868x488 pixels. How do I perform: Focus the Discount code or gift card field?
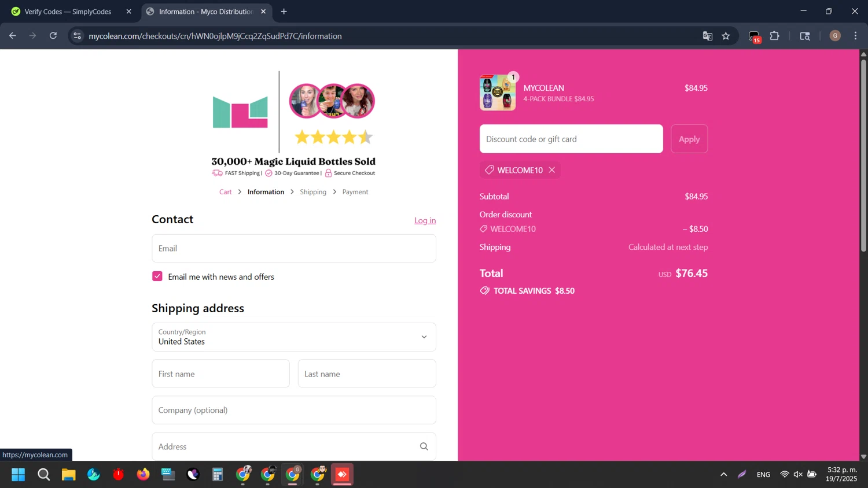click(x=571, y=139)
